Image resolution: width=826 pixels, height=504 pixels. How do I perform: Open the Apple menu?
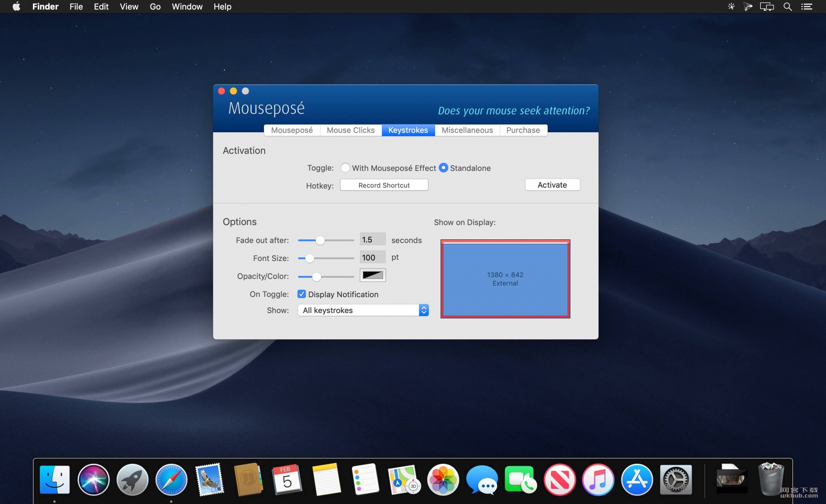[x=16, y=6]
